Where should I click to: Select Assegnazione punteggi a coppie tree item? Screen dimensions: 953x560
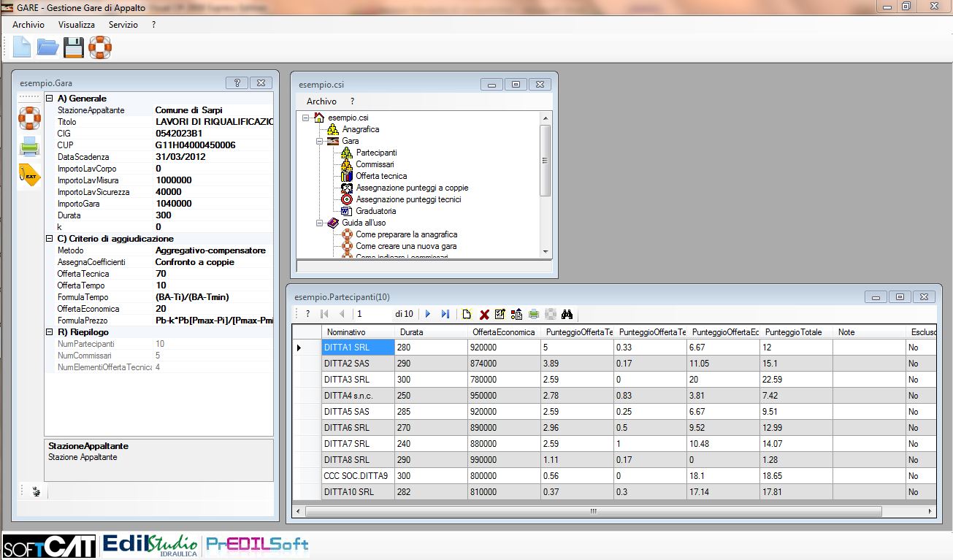pos(413,188)
